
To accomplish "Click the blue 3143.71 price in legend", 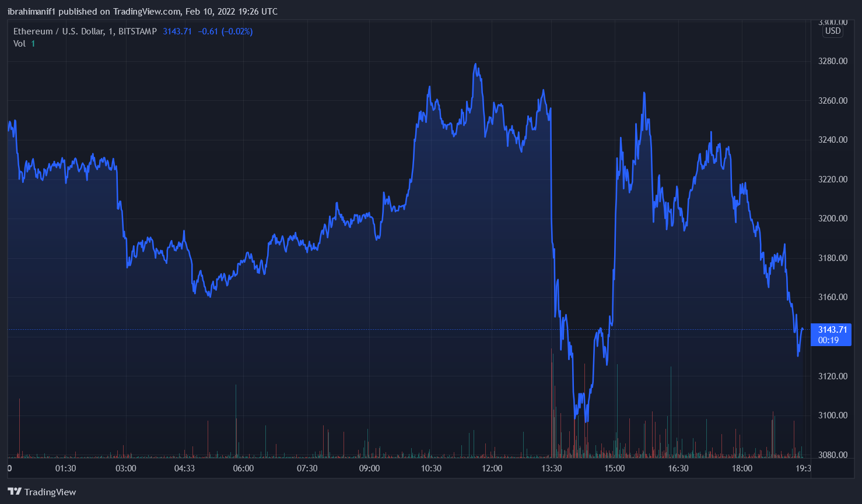I will (x=177, y=31).
